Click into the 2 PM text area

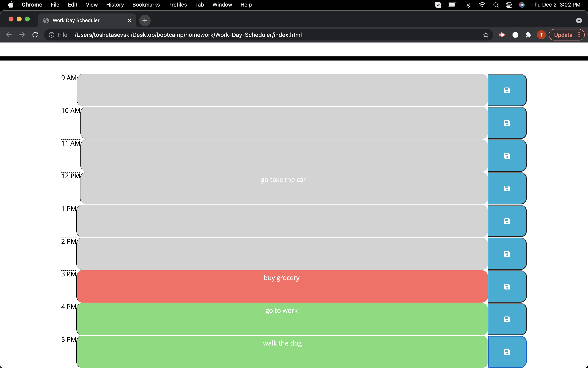click(x=282, y=254)
